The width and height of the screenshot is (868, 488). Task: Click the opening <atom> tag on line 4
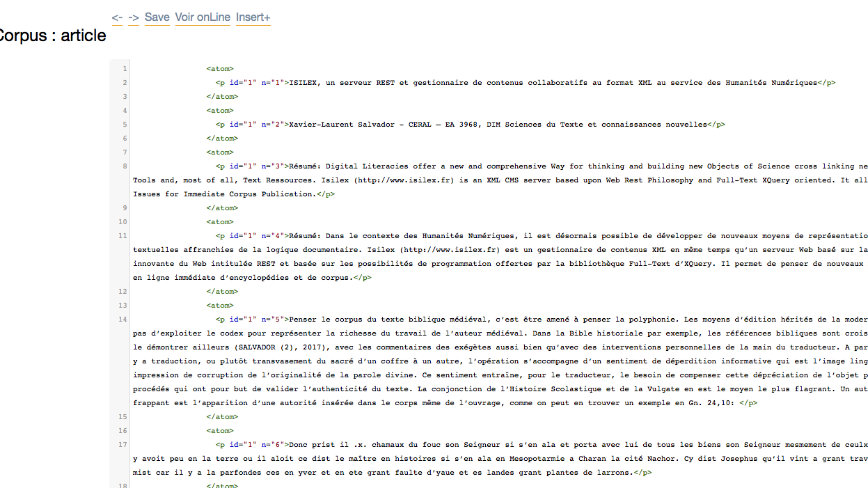pyautogui.click(x=220, y=111)
